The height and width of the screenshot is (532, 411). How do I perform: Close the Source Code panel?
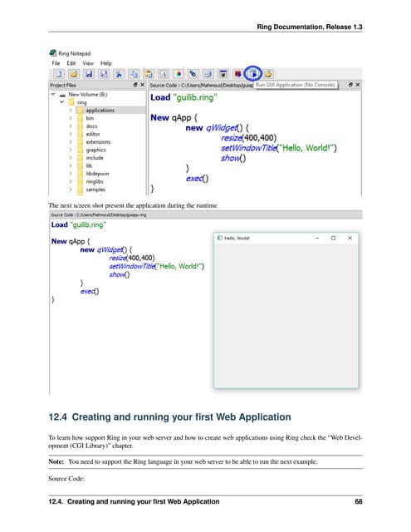358,85
